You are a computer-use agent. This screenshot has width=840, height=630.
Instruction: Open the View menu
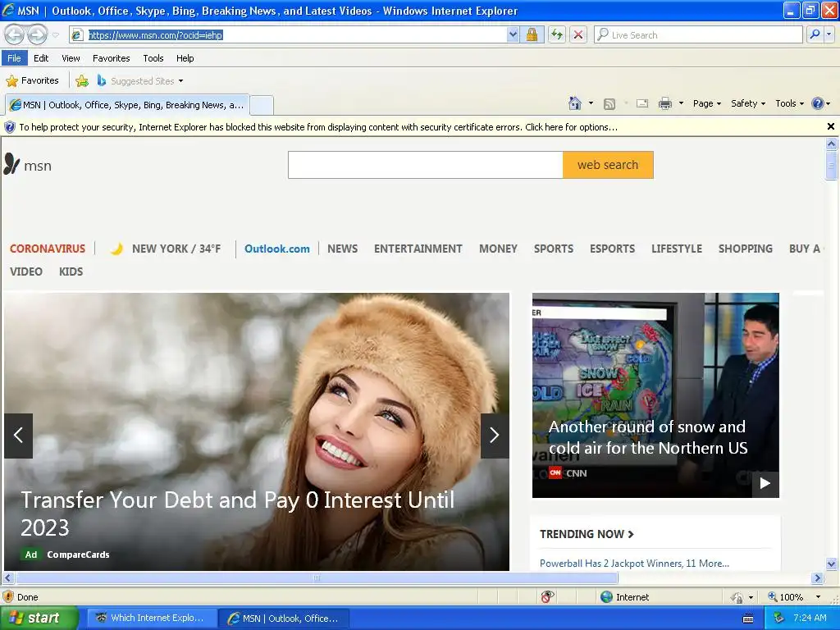click(71, 58)
